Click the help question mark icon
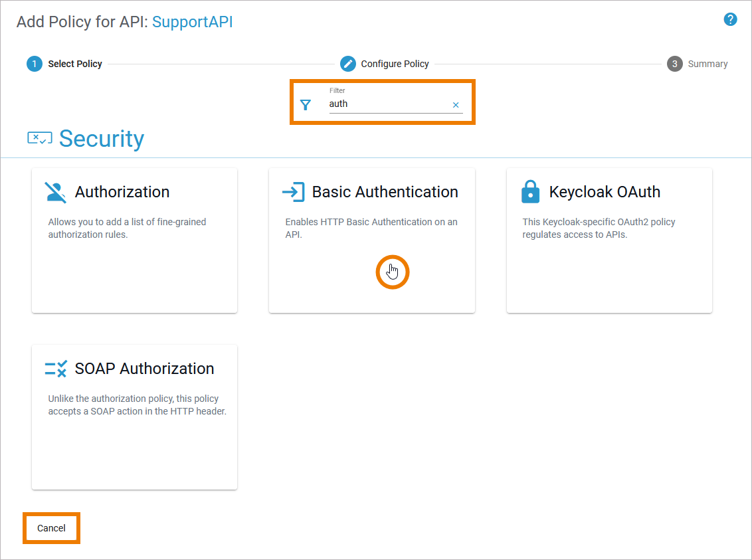Screen dimensions: 752x560 click(x=730, y=19)
